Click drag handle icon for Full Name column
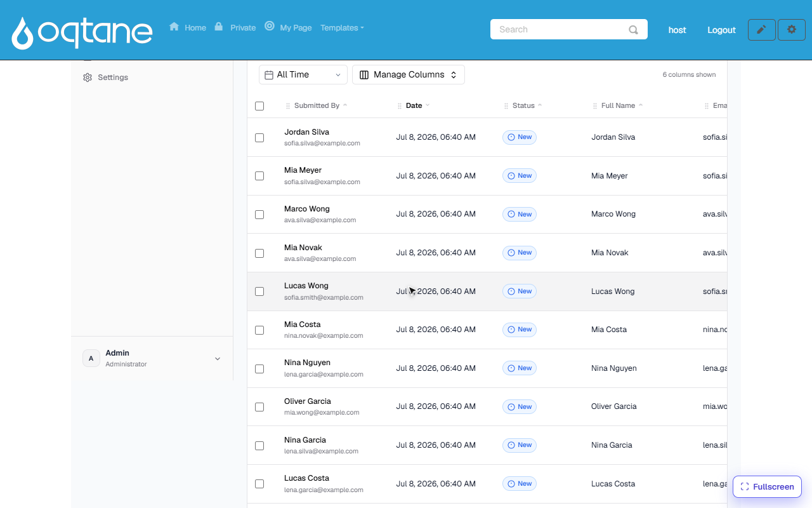Viewport: 812px width, 508px height. tap(595, 106)
